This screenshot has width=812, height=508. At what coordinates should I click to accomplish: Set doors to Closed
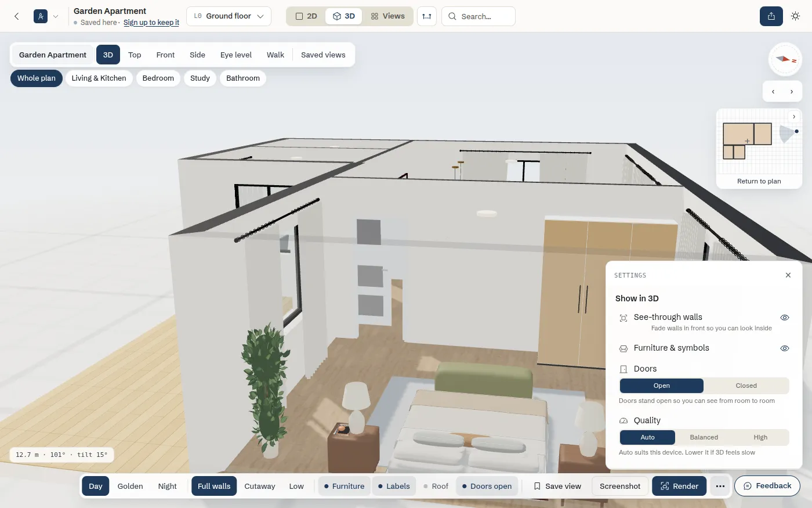click(x=746, y=385)
